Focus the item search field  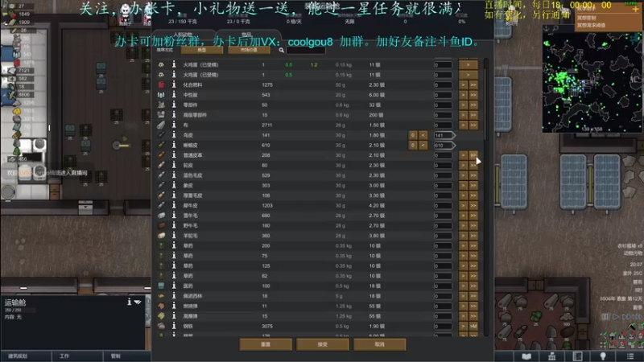306,50
